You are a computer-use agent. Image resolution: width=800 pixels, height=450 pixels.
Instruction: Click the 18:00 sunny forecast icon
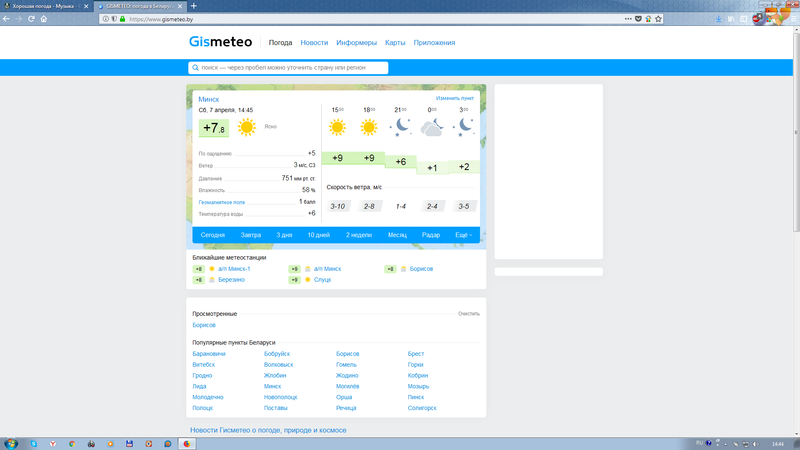(x=369, y=127)
